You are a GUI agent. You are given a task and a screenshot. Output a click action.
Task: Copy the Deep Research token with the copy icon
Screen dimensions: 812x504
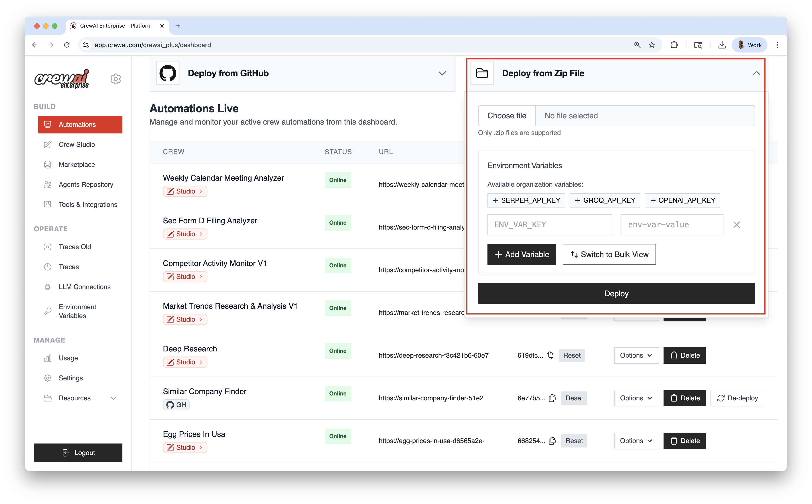point(550,355)
